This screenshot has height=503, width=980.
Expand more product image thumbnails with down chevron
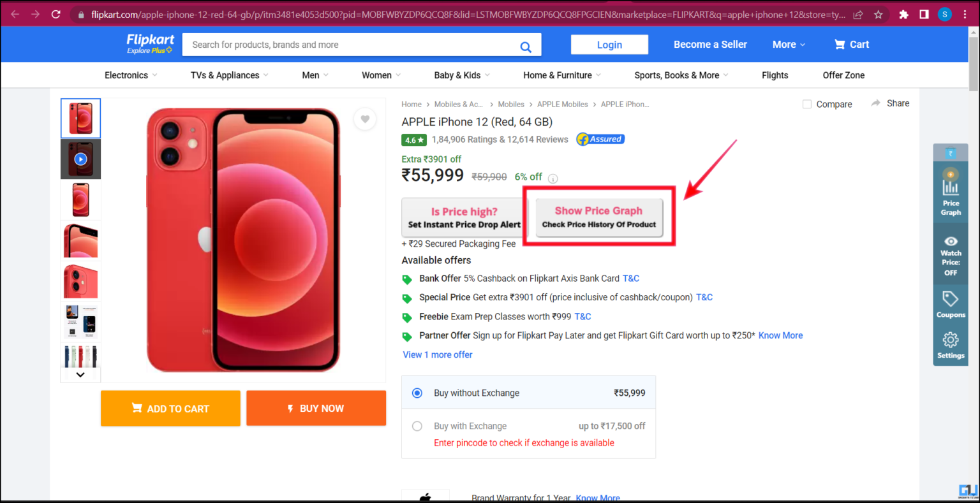(80, 375)
